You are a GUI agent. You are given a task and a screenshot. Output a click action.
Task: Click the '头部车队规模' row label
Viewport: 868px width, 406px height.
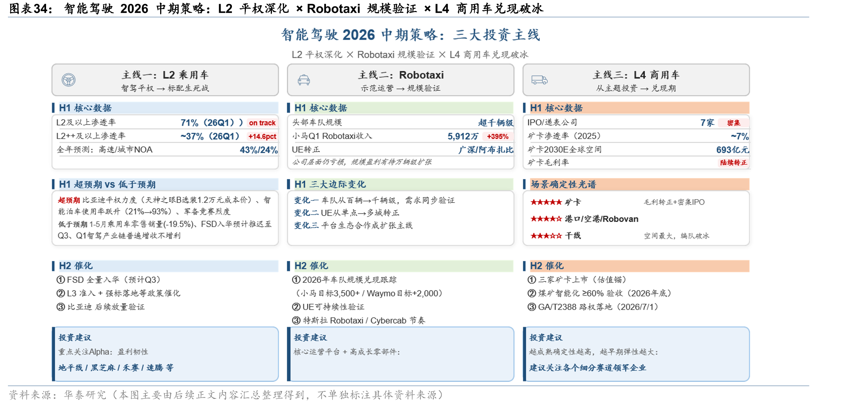click(317, 123)
